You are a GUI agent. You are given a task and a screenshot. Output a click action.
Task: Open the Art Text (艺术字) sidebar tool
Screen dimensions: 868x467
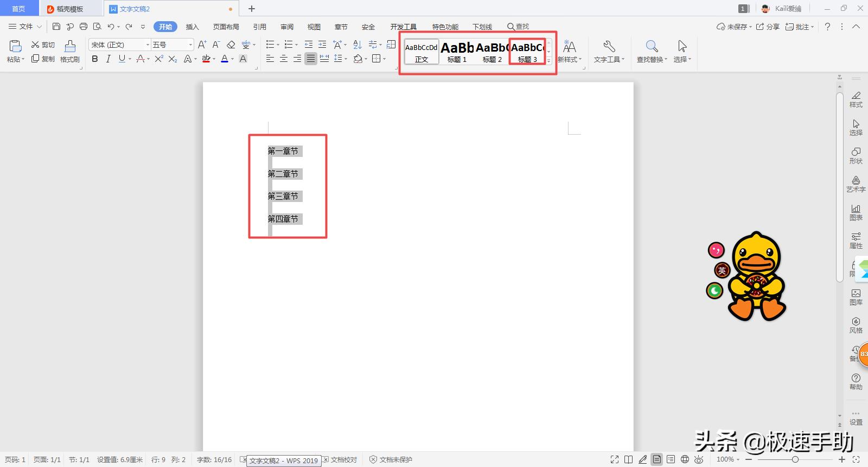click(856, 184)
